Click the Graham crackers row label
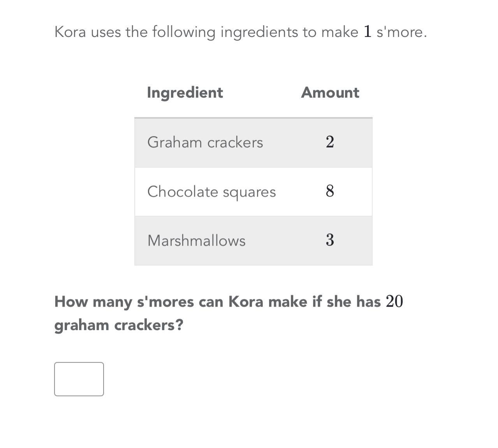Viewport: 498px width, 448px height. (x=205, y=142)
